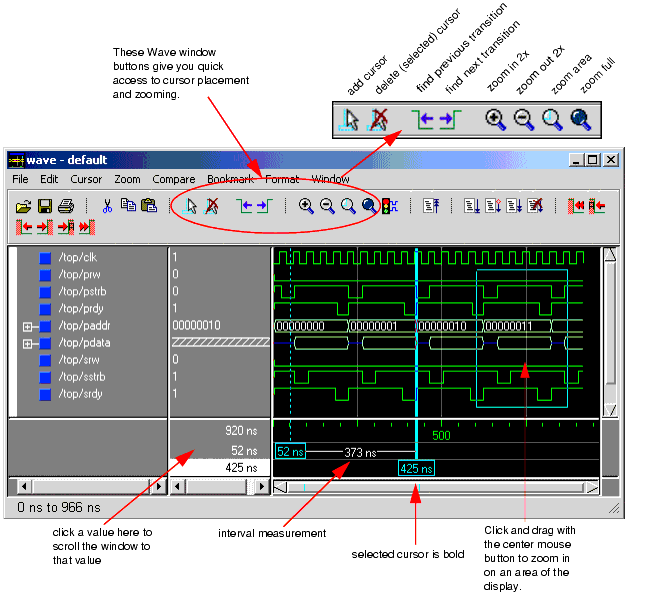Click find next transition icon
Viewport: 657px width, 607px height.
(263, 206)
